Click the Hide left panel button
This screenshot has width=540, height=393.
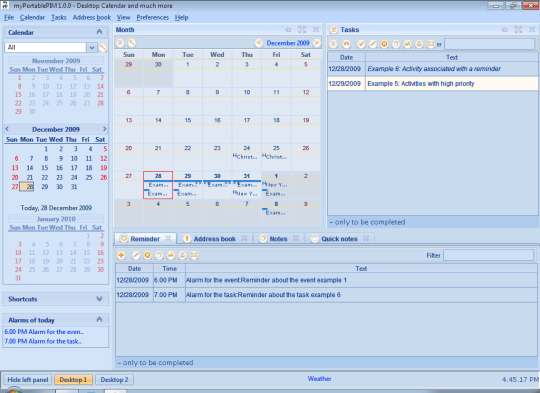coord(28,380)
